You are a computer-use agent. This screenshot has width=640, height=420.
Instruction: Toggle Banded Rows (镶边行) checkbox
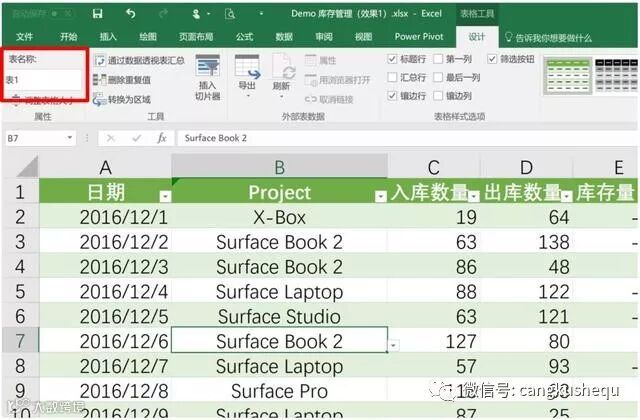point(392,96)
